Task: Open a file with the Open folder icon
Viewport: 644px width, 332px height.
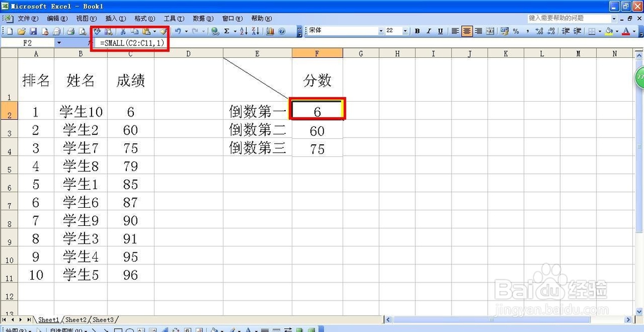Action: (22, 31)
